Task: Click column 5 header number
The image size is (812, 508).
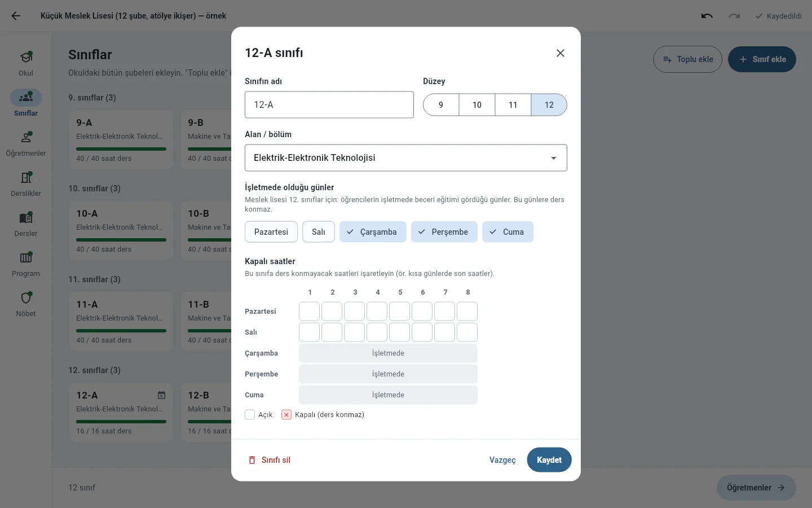Action: coord(400,292)
